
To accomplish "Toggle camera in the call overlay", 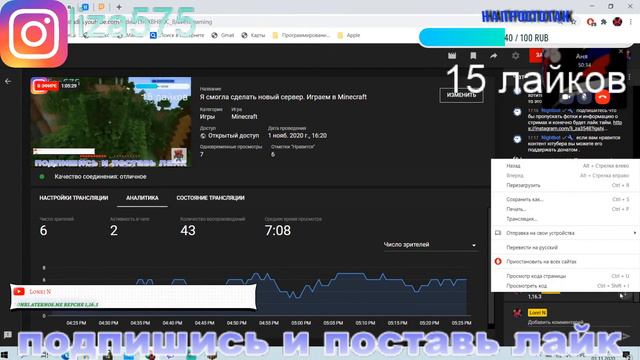I will 566,97.
